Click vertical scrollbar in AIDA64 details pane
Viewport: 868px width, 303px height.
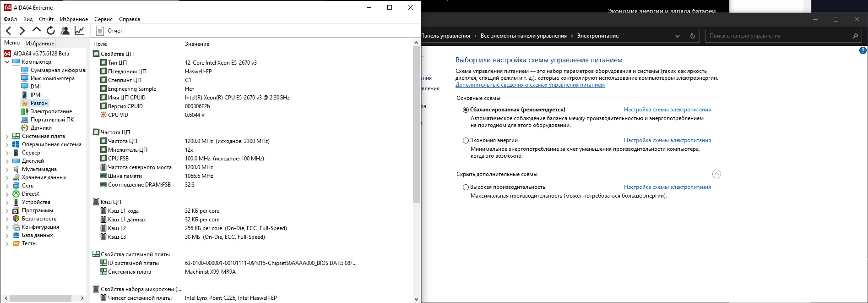pos(416,125)
